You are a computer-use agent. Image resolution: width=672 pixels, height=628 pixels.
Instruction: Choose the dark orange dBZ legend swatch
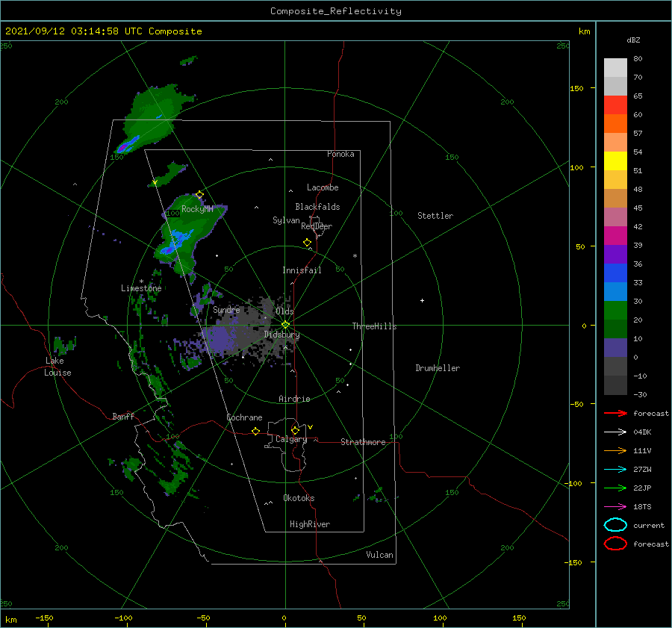tap(615, 123)
